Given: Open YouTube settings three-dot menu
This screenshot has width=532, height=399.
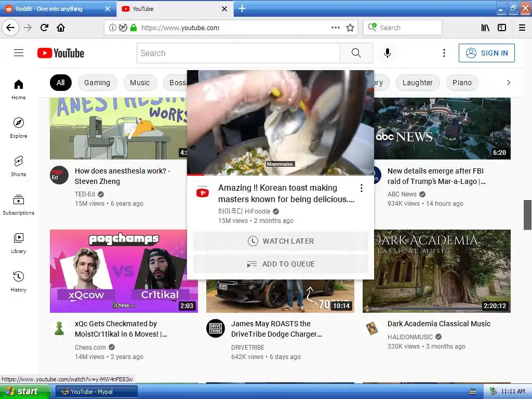Looking at the screenshot, I should point(444,53).
